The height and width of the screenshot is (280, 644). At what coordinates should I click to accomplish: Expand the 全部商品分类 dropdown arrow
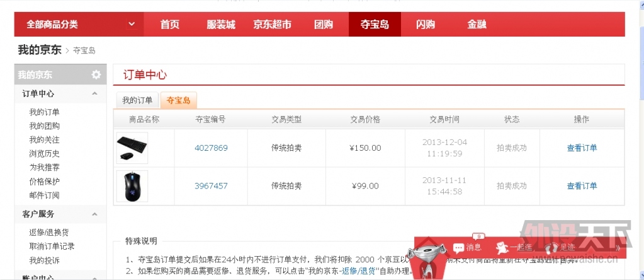tap(132, 24)
